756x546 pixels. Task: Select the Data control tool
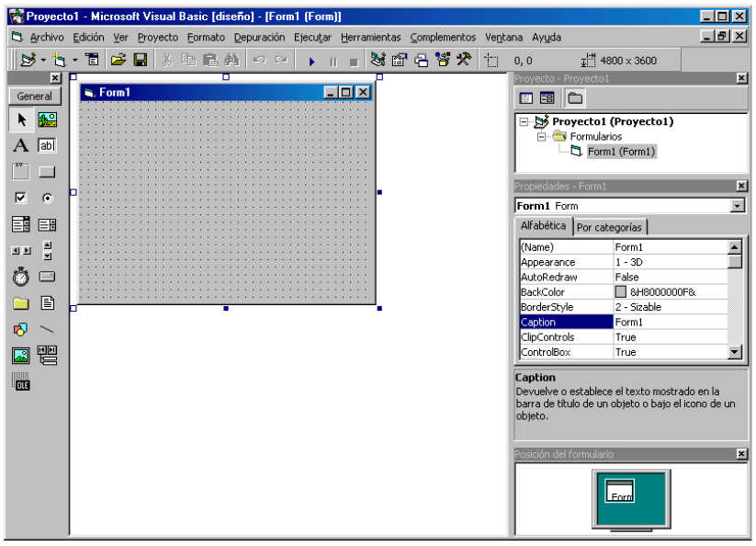[47, 356]
